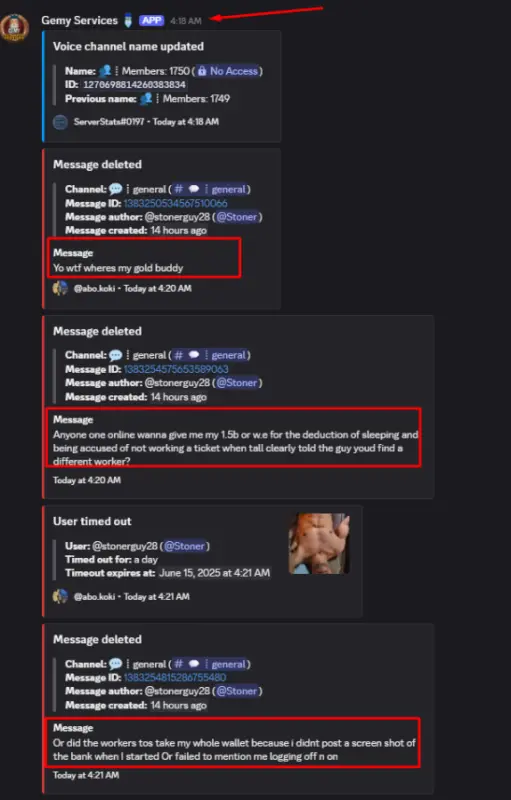Click the speech bubble icon in first deleted message channel
Image resolution: width=511 pixels, height=800 pixels.
[116, 189]
